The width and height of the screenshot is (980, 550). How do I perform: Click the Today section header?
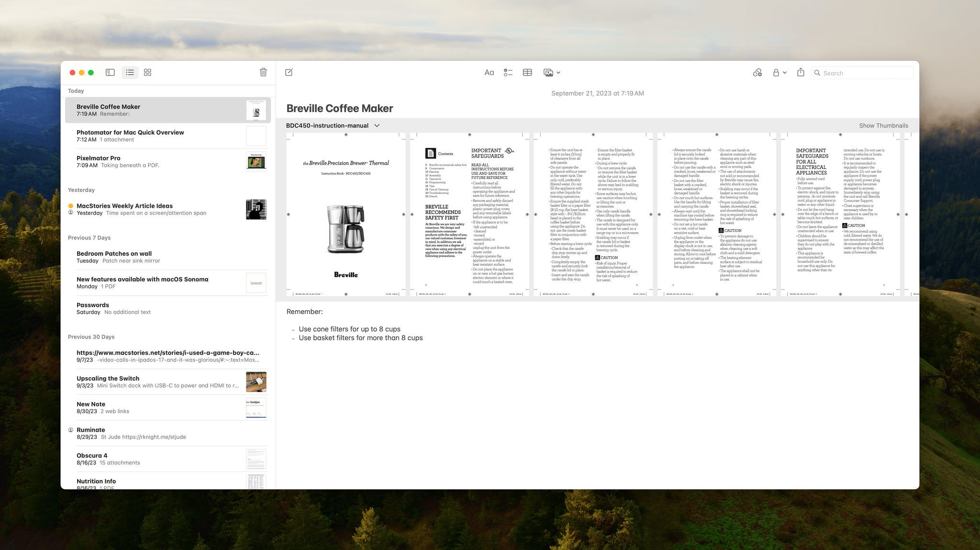(76, 91)
